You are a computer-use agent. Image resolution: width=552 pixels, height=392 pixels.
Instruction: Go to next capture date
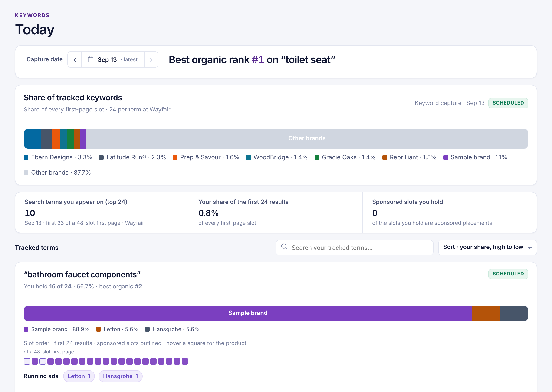coord(151,60)
